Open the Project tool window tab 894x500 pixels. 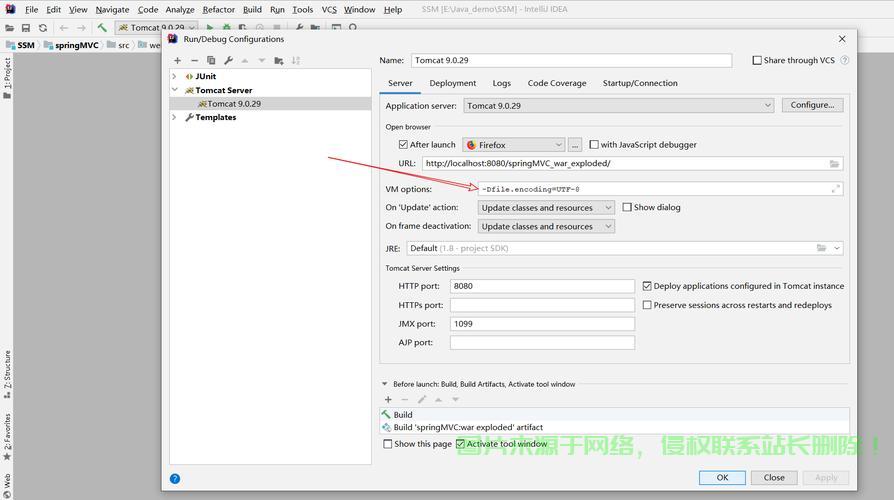point(7,78)
